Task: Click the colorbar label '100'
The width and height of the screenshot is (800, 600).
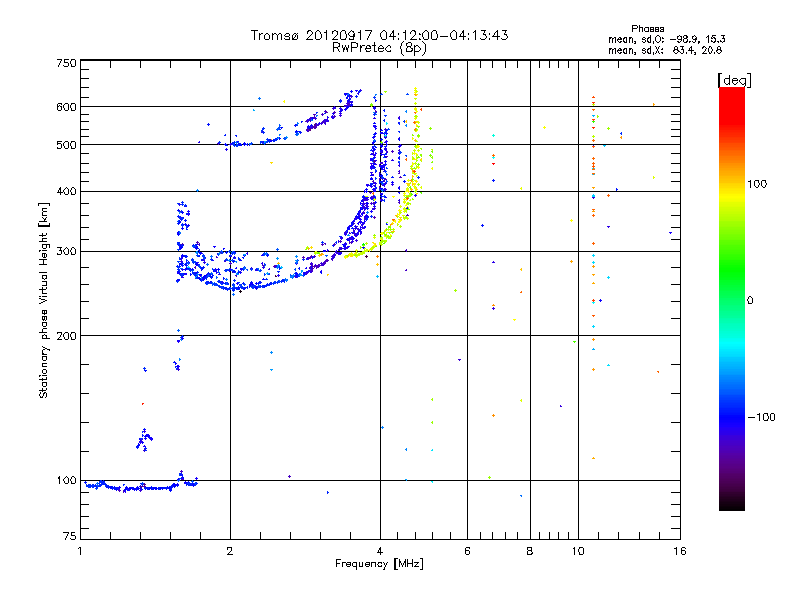Action: tap(757, 184)
